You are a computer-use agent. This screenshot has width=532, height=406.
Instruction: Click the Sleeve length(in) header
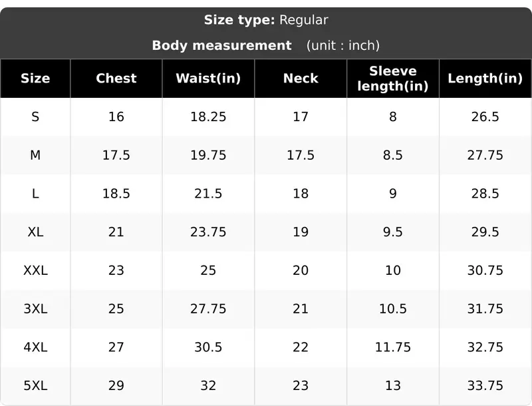393,79
